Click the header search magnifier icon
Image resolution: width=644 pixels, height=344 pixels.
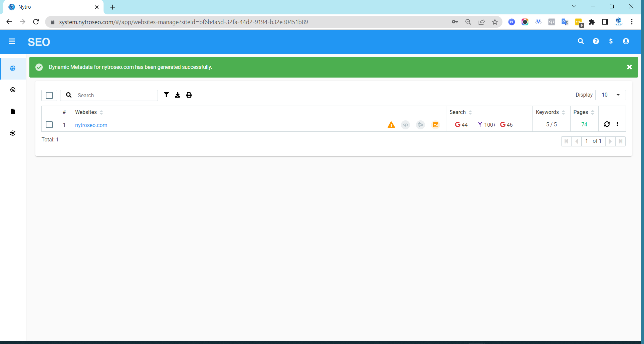click(581, 41)
